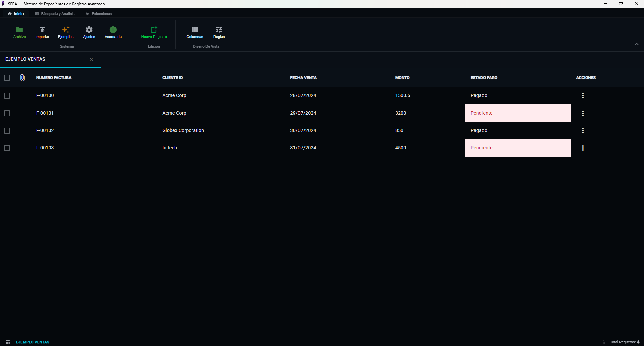The image size is (644, 346).
Task: Click Pendiente status in row F-00101
Action: [x=518, y=113]
